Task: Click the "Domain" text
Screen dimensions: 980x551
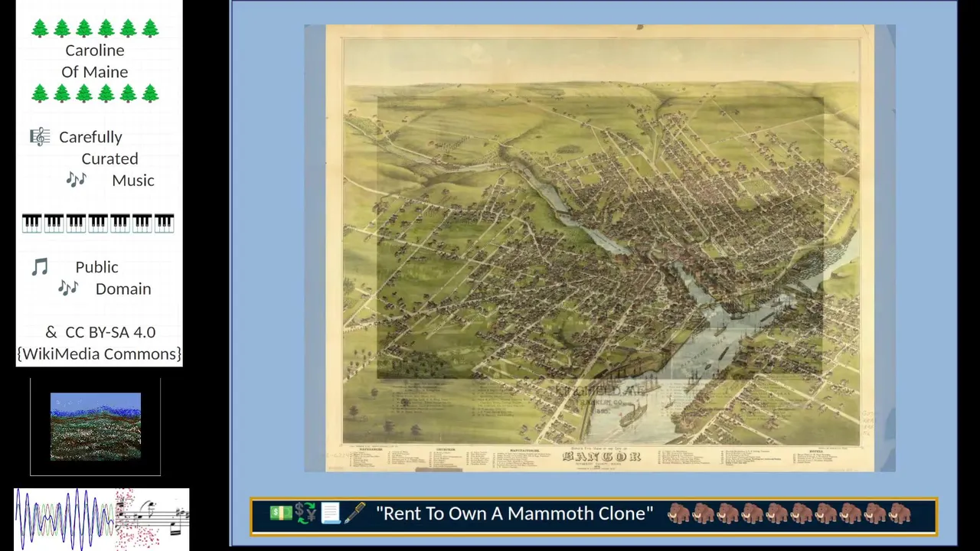Action: (x=123, y=289)
